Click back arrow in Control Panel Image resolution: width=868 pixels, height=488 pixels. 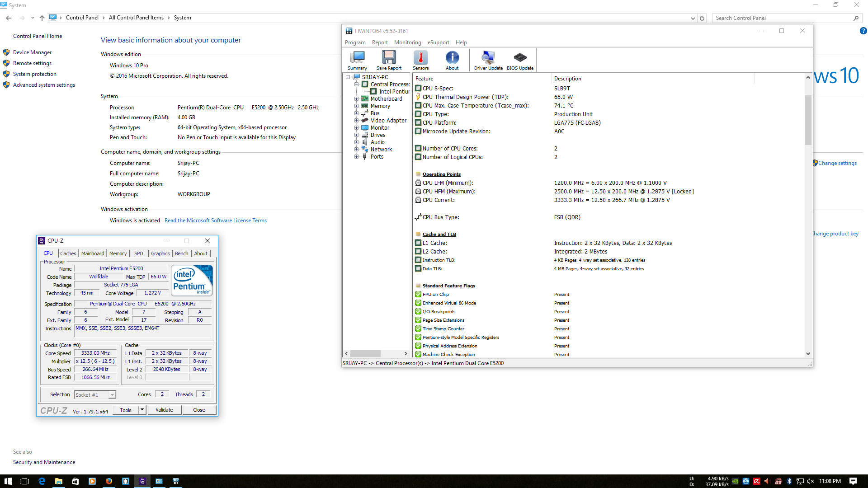point(9,18)
